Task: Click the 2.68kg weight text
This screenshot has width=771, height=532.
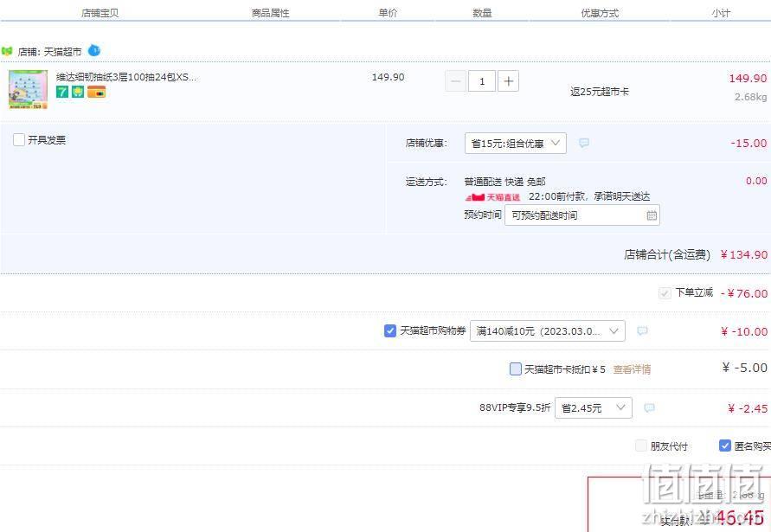Action: point(751,97)
